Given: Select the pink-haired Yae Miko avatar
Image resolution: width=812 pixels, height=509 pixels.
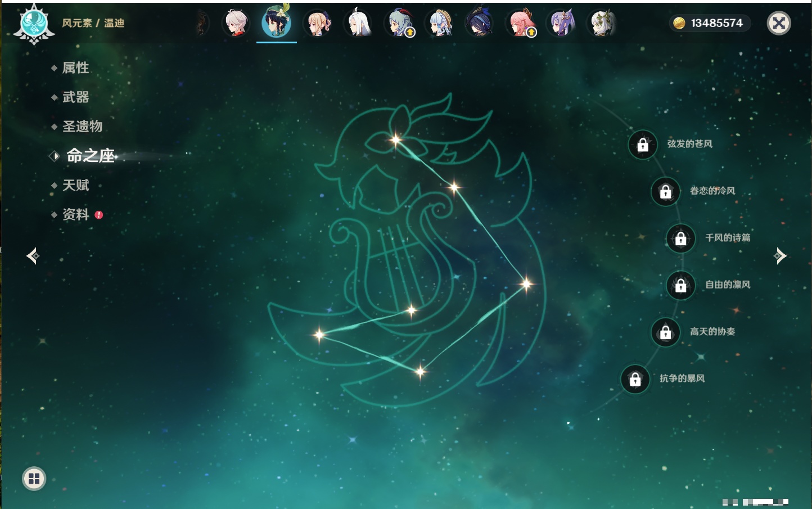Looking at the screenshot, I should (x=521, y=23).
